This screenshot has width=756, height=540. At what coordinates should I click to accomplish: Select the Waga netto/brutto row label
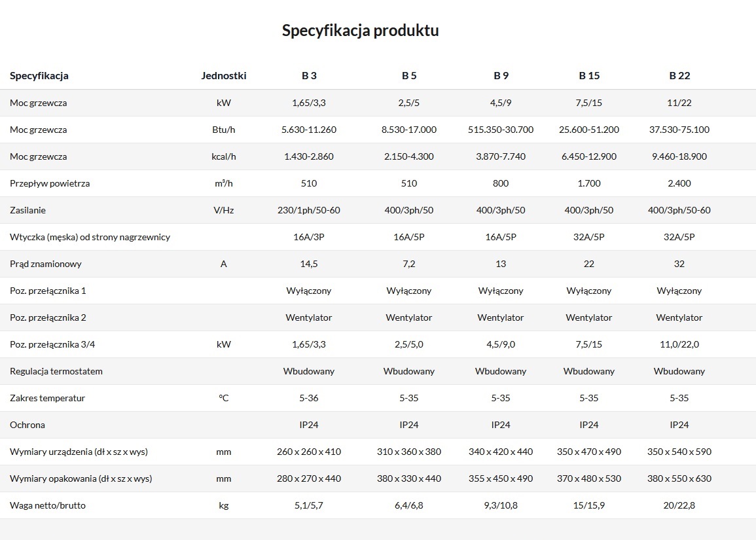point(48,505)
